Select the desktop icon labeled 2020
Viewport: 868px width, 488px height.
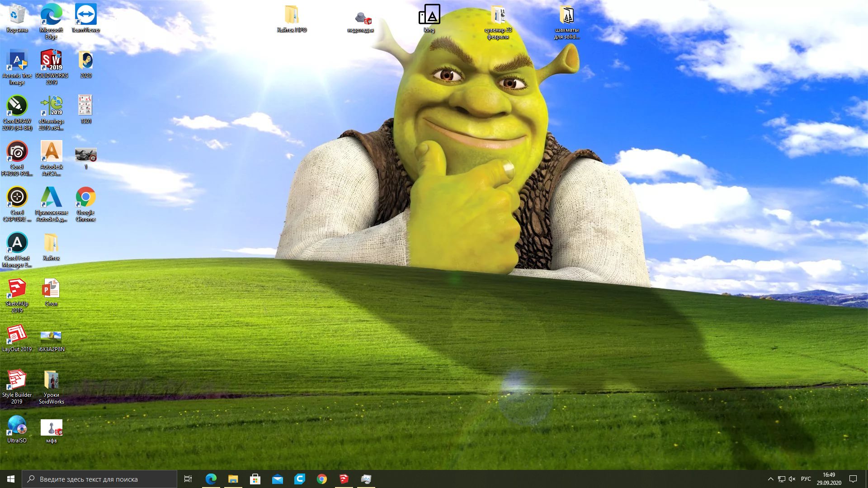point(85,64)
